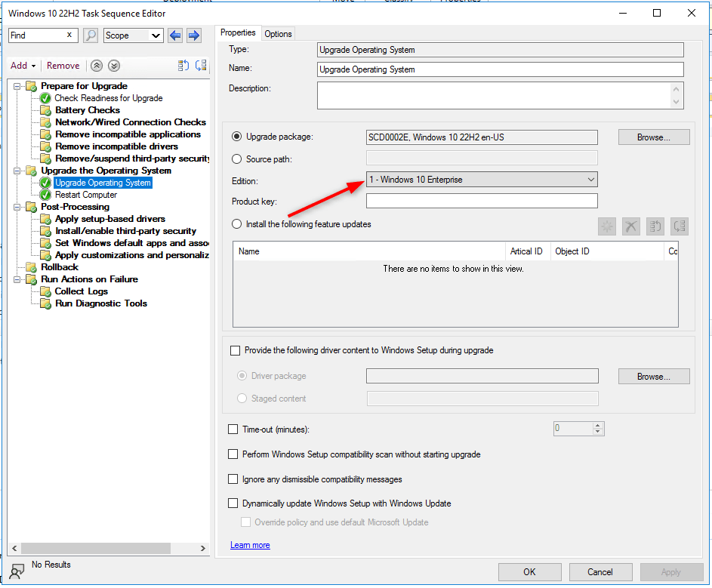Click the move step down icon

113,66
